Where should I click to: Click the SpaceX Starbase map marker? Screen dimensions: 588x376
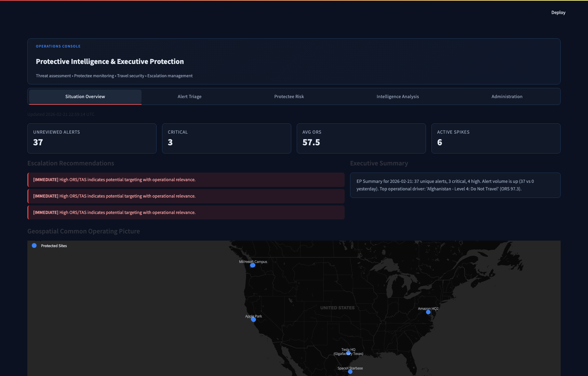350,372
